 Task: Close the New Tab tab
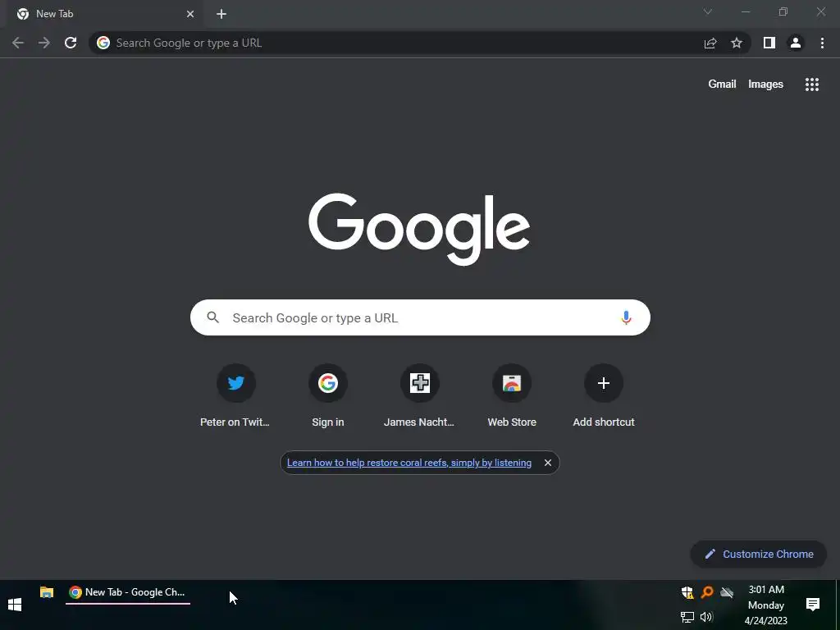pos(190,14)
